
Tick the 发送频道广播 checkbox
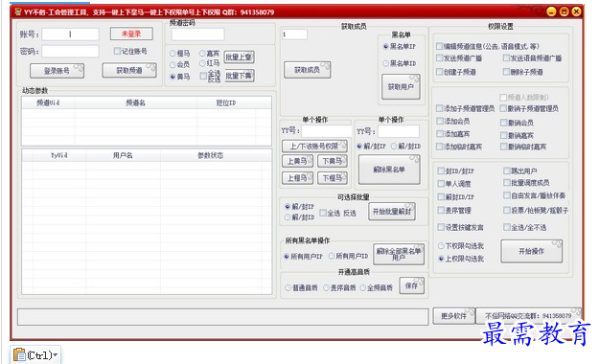point(440,58)
